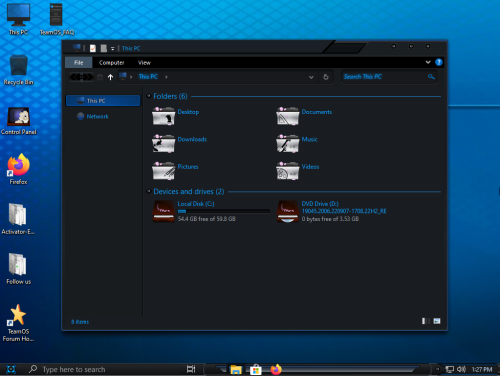Click the 1:27 PM clock

(x=482, y=369)
